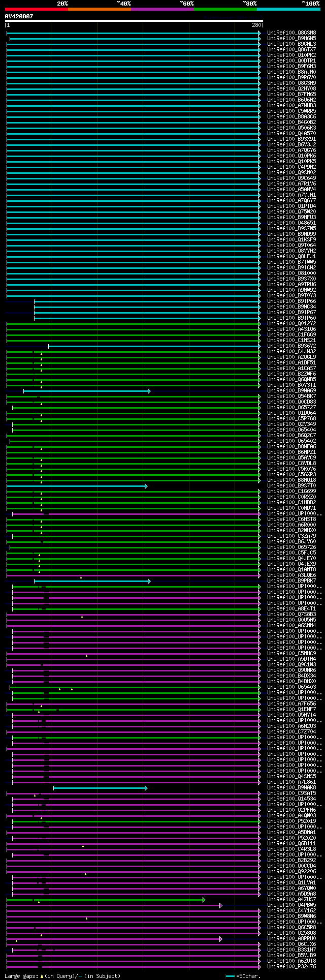Select the UniRef100_Q8GSM9 label
Viewport: 325px width, 980px height.
(291, 83)
